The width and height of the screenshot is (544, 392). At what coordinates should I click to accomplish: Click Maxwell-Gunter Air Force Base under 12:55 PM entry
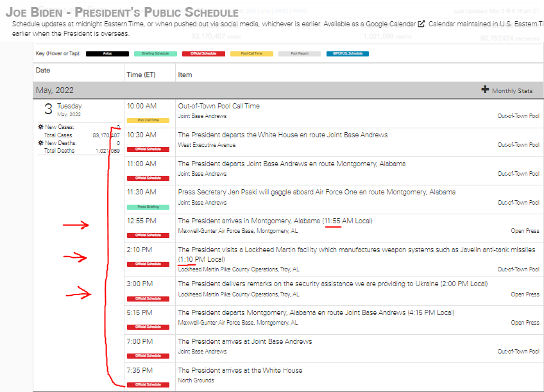[x=238, y=231]
